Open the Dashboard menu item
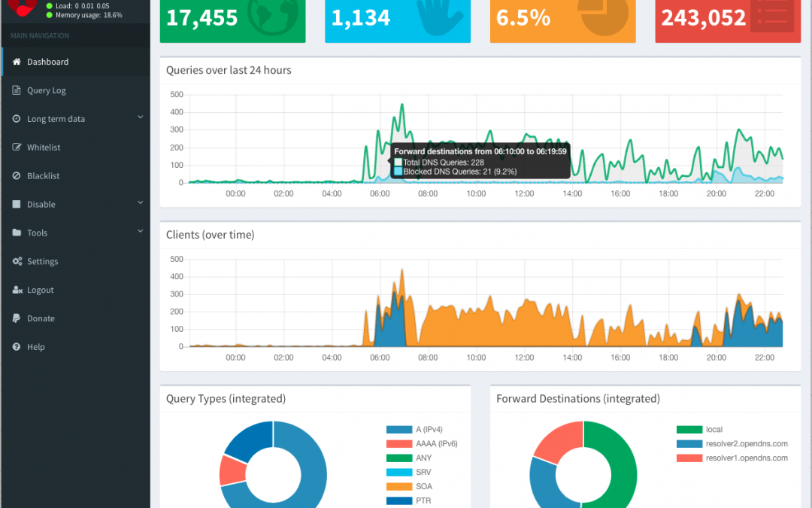812x508 pixels. (76, 62)
